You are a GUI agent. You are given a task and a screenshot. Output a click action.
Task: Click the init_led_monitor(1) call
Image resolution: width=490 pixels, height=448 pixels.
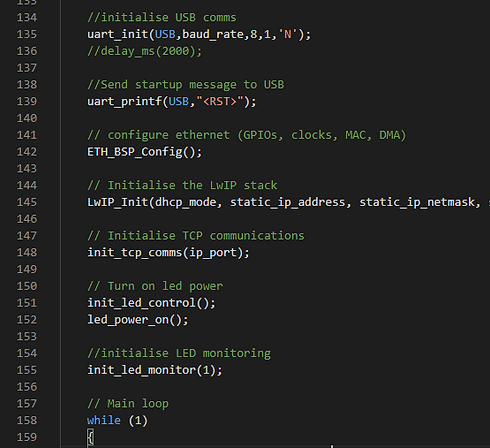click(155, 370)
